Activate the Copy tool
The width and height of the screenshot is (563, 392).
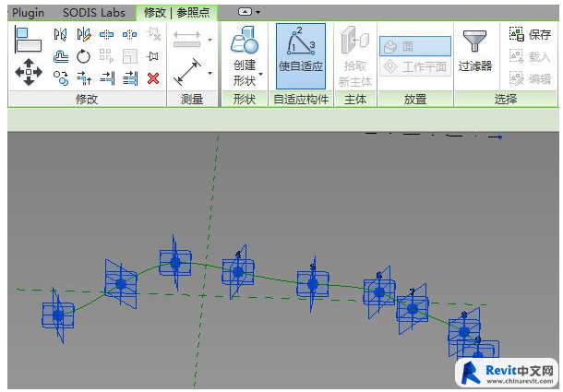pyautogui.click(x=61, y=78)
